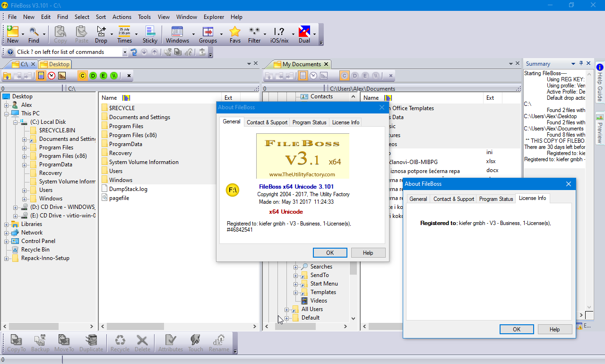This screenshot has height=364, width=605.
Task: Click the Groups toolbar icon
Action: click(x=207, y=32)
